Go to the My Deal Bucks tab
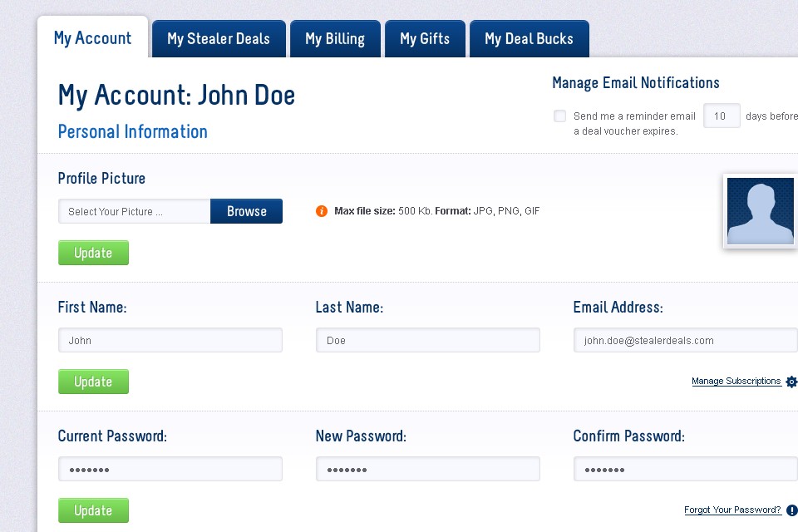The width and height of the screenshot is (798, 532). click(x=529, y=38)
